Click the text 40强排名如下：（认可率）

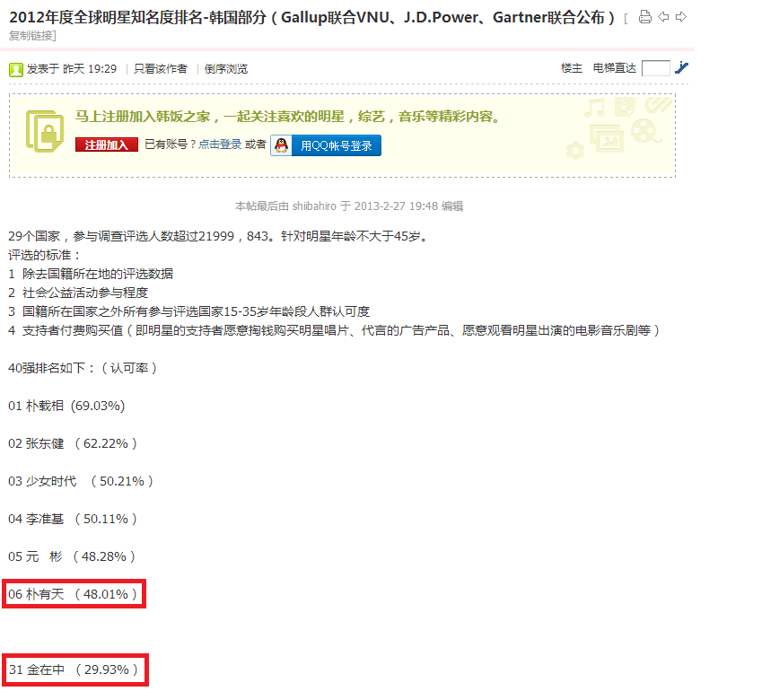click(x=83, y=368)
